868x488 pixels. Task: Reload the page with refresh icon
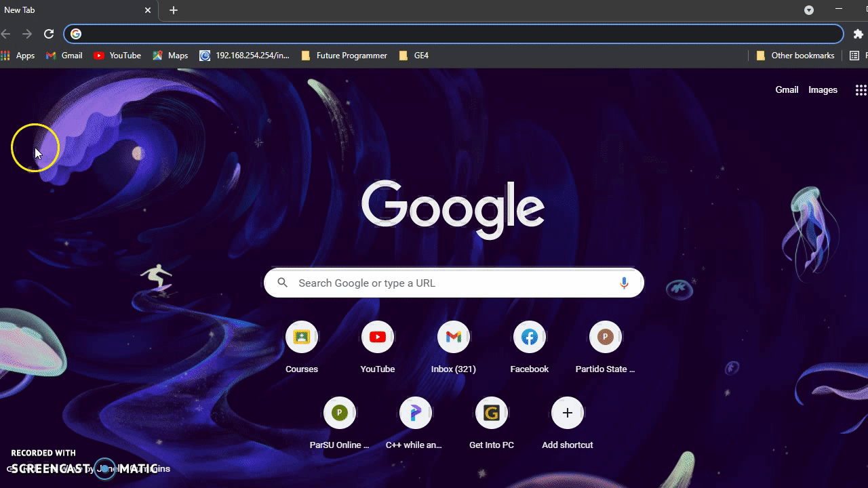(49, 34)
